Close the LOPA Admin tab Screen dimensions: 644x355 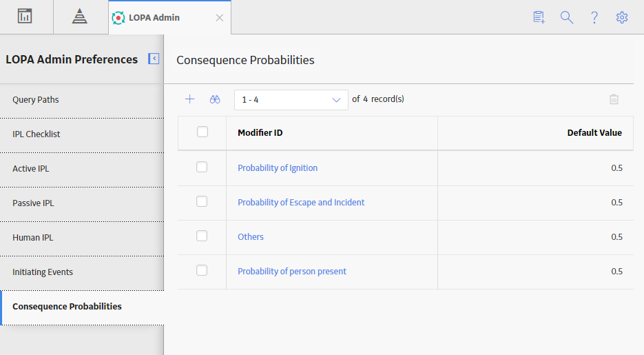[220, 18]
